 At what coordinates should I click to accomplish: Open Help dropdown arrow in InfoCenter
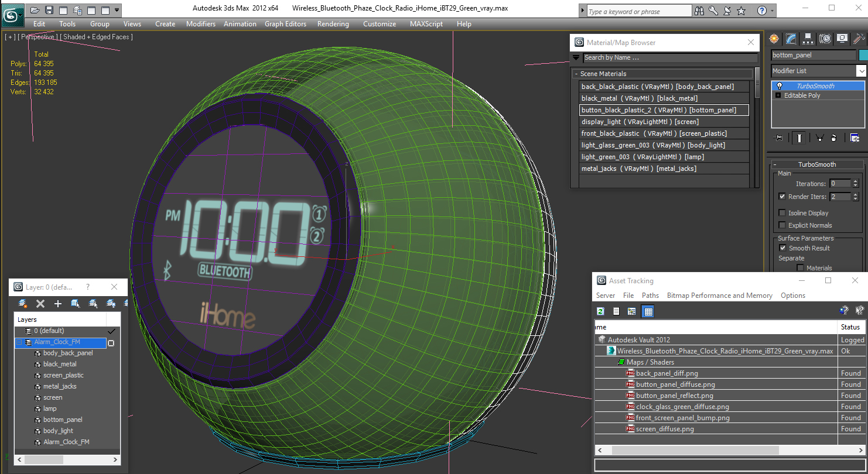tap(773, 11)
